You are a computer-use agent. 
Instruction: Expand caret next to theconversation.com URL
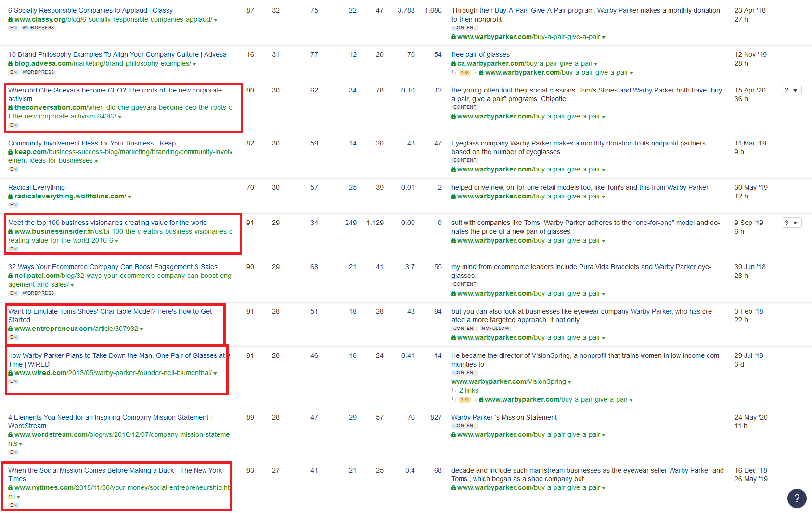click(120, 117)
